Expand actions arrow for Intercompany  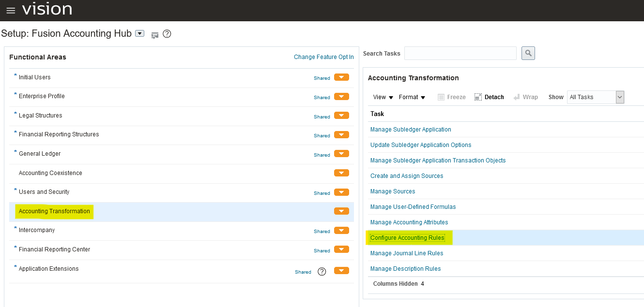pyautogui.click(x=341, y=231)
